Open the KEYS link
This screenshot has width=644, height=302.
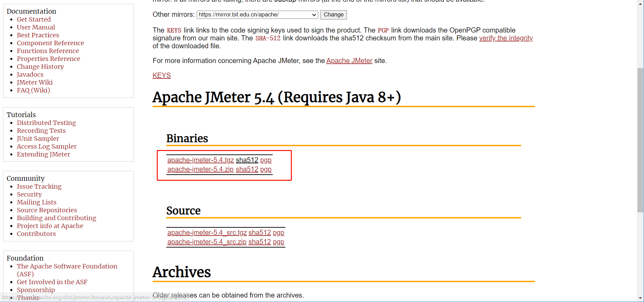pyautogui.click(x=162, y=75)
